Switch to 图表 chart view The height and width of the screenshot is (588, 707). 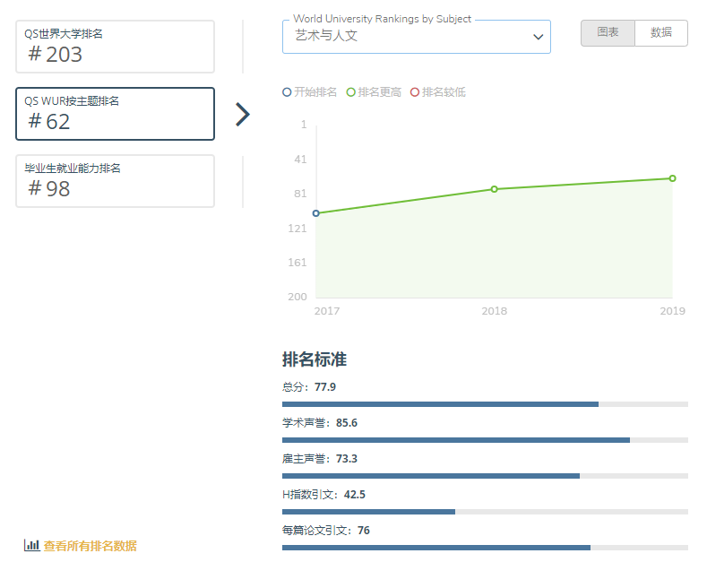coord(608,33)
